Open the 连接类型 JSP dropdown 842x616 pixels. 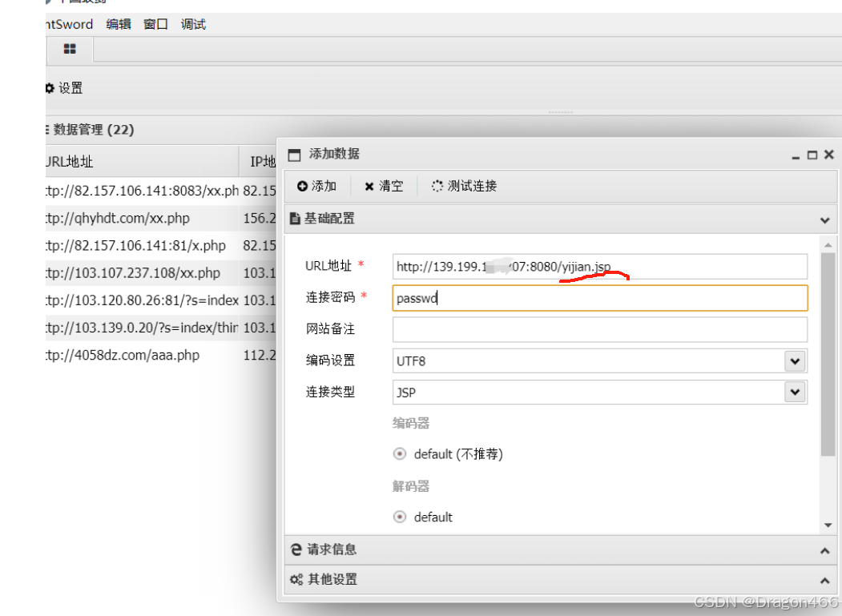tap(795, 392)
